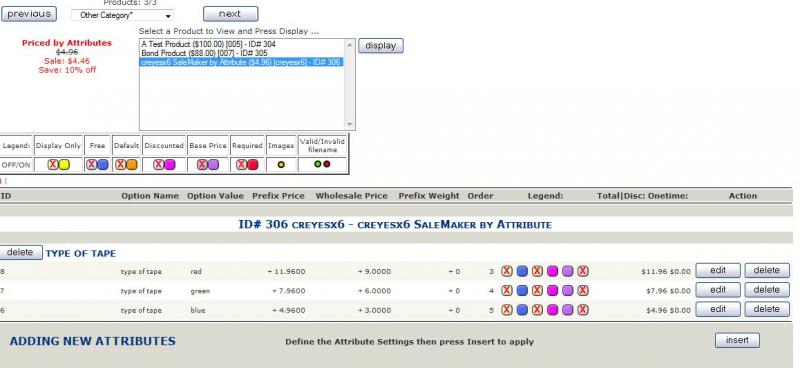Viewport: 800px width, 368px height.
Task: Toggle purple Base Price flag on green row
Action: (568, 290)
